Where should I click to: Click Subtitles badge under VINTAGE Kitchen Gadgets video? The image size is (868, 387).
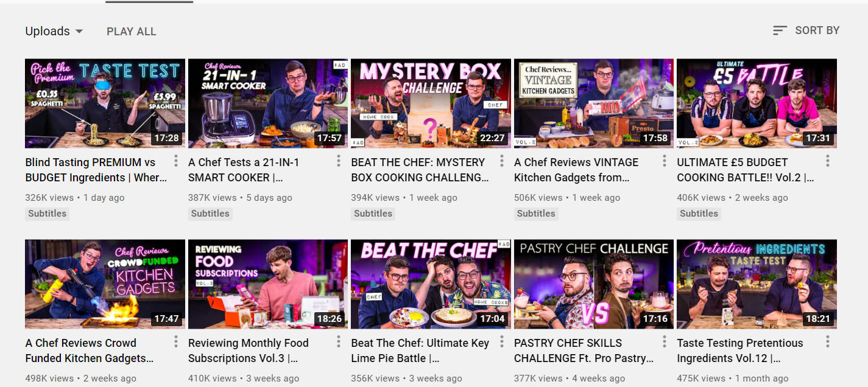point(536,214)
